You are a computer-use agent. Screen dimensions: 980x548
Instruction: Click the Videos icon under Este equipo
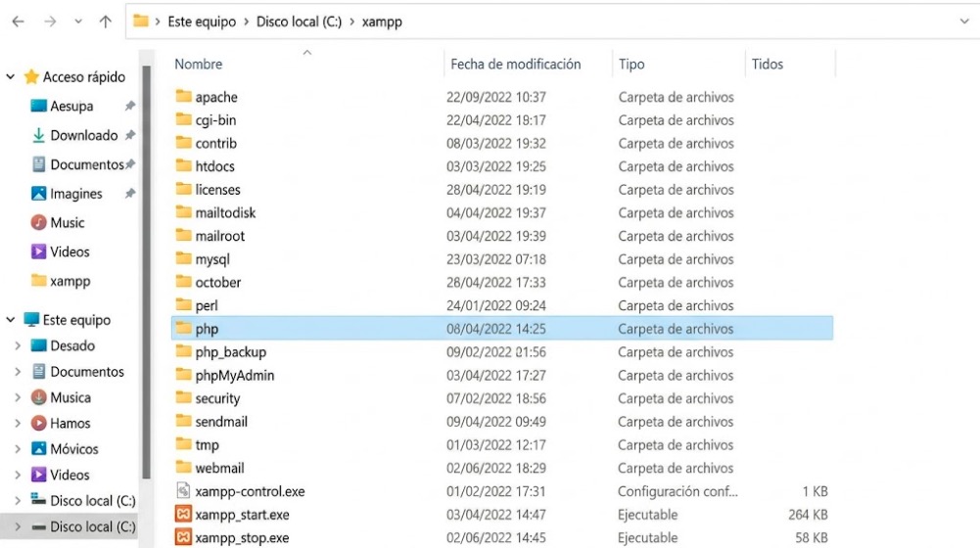pos(39,475)
